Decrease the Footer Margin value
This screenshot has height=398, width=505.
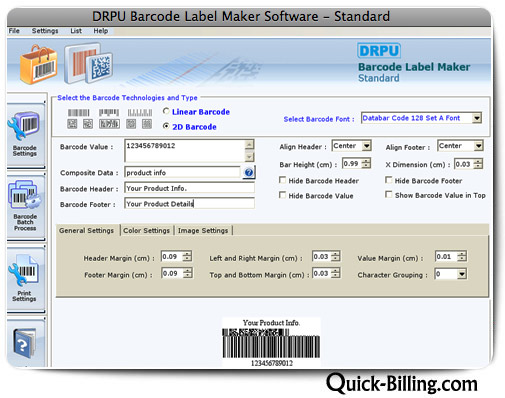click(188, 275)
